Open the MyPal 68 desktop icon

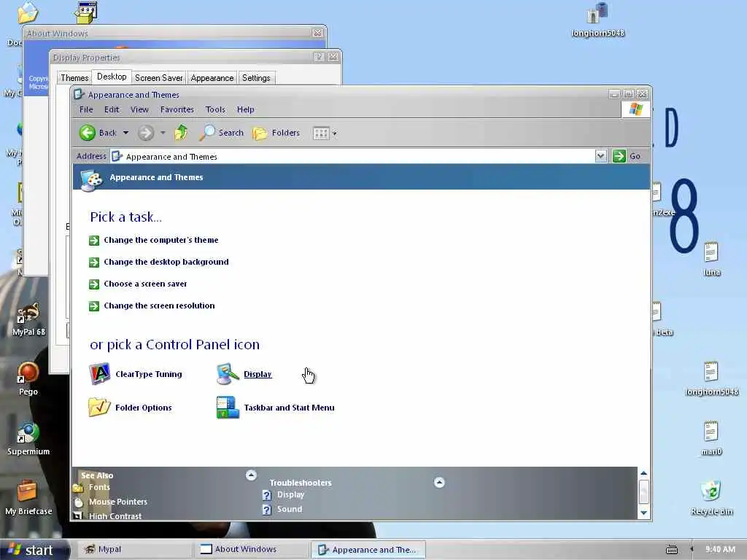click(28, 319)
